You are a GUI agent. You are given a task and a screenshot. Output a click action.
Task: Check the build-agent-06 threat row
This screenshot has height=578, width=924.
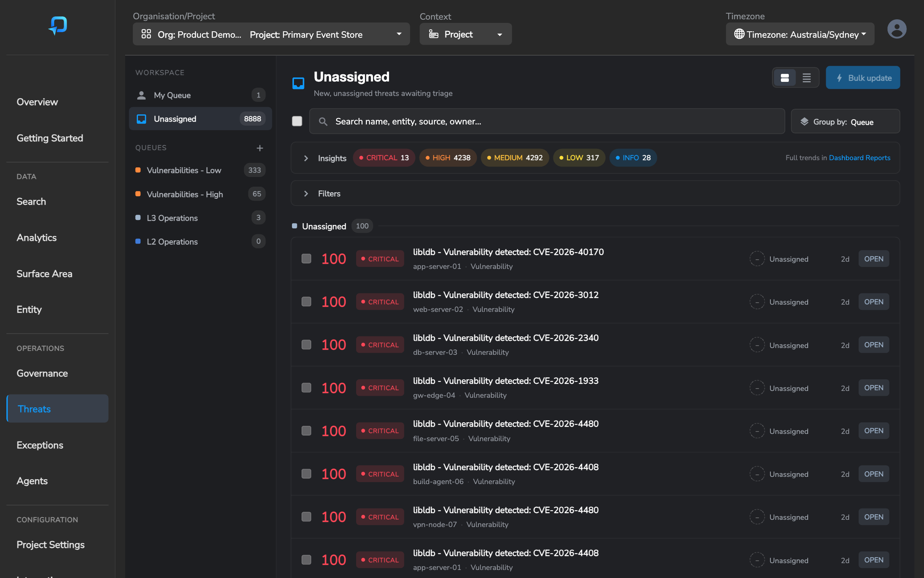tap(306, 474)
